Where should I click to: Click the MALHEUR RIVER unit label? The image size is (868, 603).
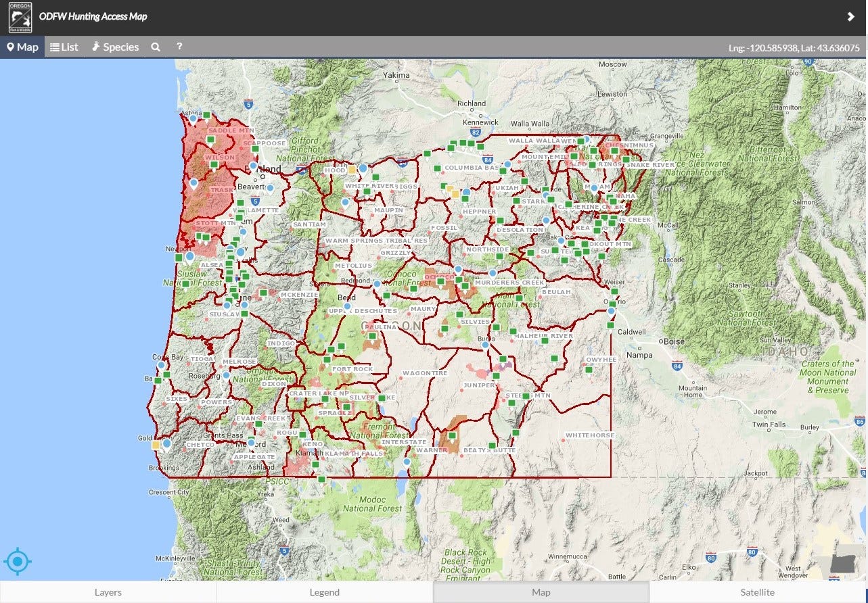(544, 336)
